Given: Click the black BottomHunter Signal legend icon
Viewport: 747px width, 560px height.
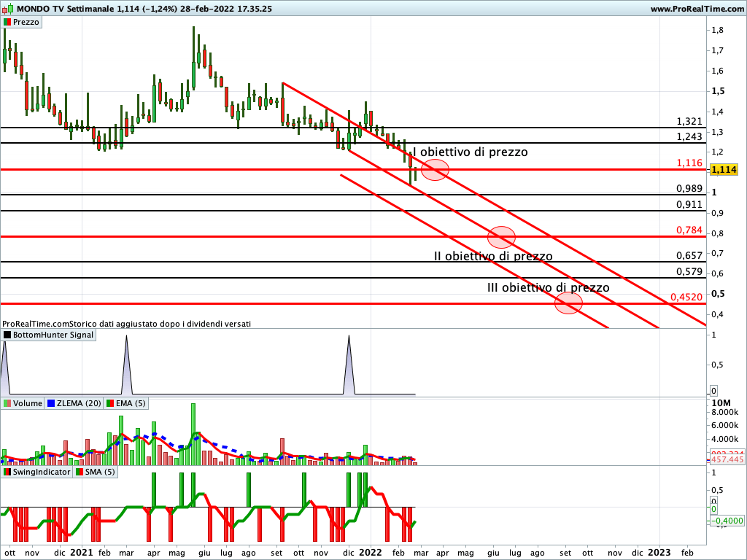Looking at the screenshot, I should 8,335.
